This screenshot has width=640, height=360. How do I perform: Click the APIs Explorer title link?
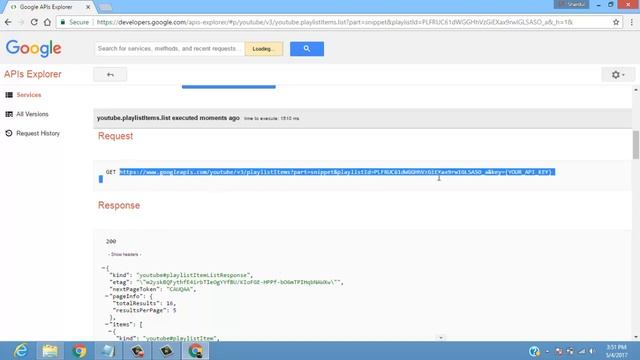click(33, 74)
